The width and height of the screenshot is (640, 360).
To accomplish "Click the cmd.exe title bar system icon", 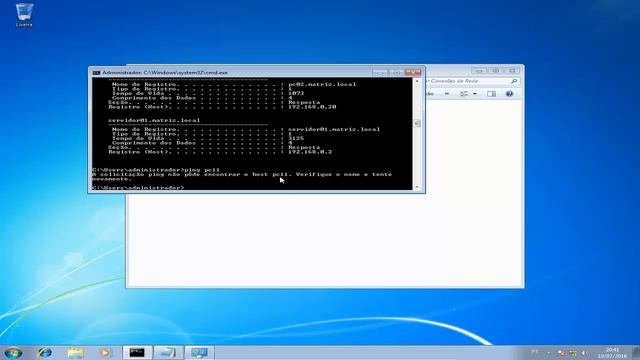I will (96, 73).
